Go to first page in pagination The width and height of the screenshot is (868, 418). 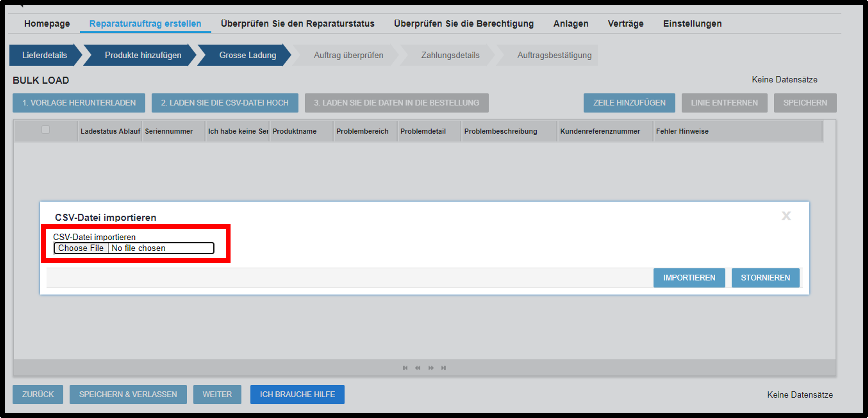click(405, 368)
